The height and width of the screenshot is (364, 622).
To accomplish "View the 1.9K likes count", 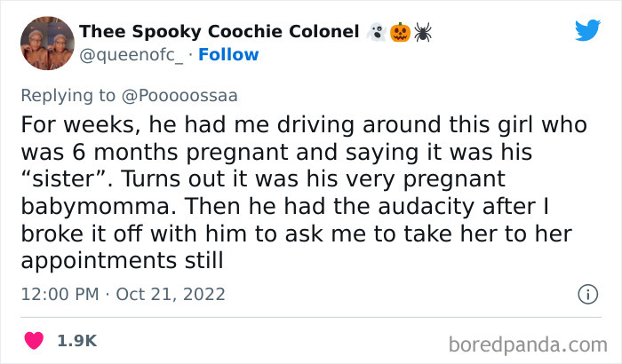I will tap(76, 340).
